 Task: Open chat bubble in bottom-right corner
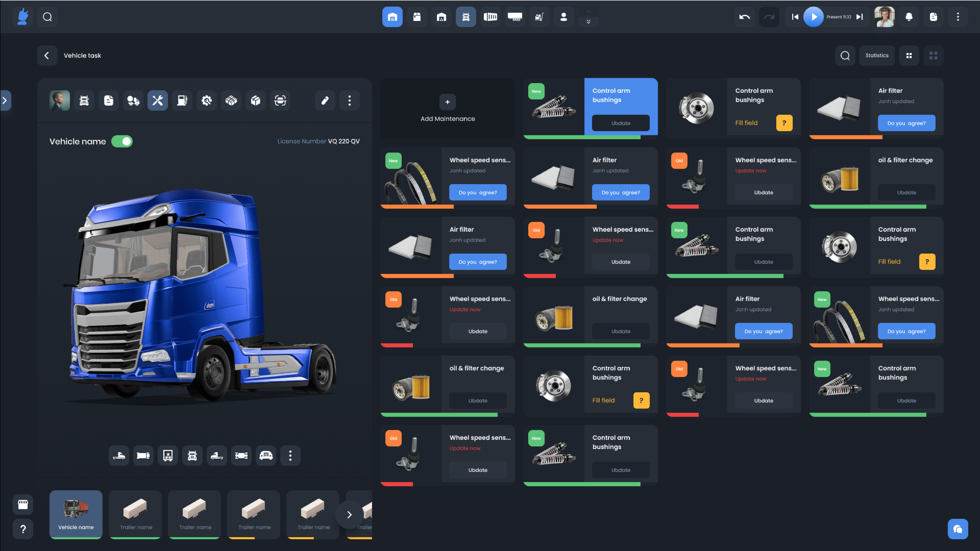pos(958,529)
